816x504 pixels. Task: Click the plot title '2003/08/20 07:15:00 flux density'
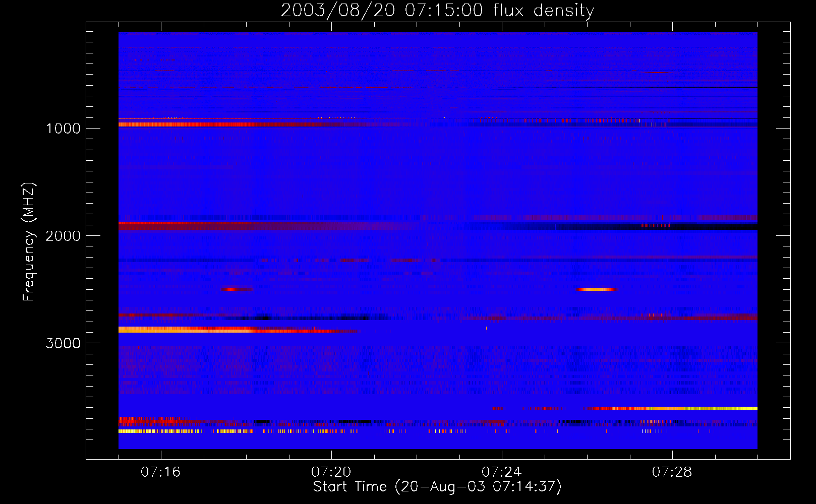point(437,10)
